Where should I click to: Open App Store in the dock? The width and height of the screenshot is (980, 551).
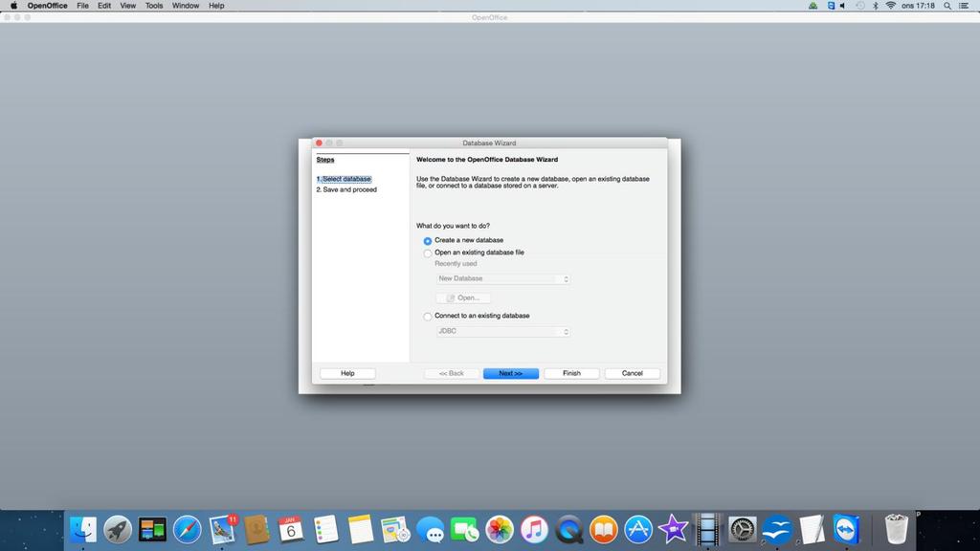(638, 530)
